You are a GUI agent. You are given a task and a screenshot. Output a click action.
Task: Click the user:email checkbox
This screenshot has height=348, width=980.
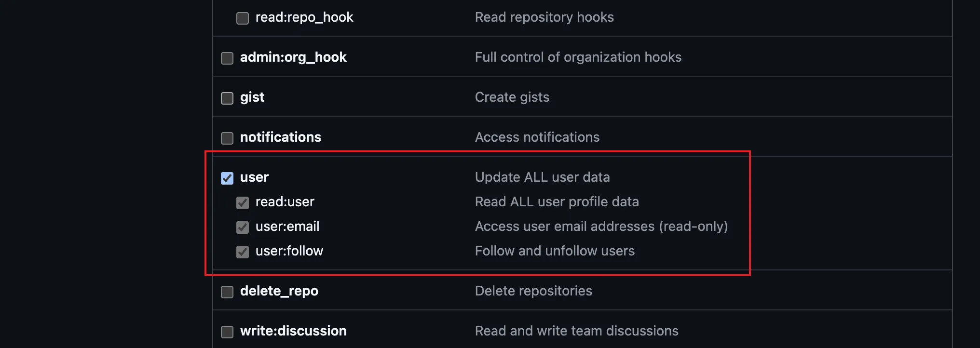pyautogui.click(x=243, y=228)
